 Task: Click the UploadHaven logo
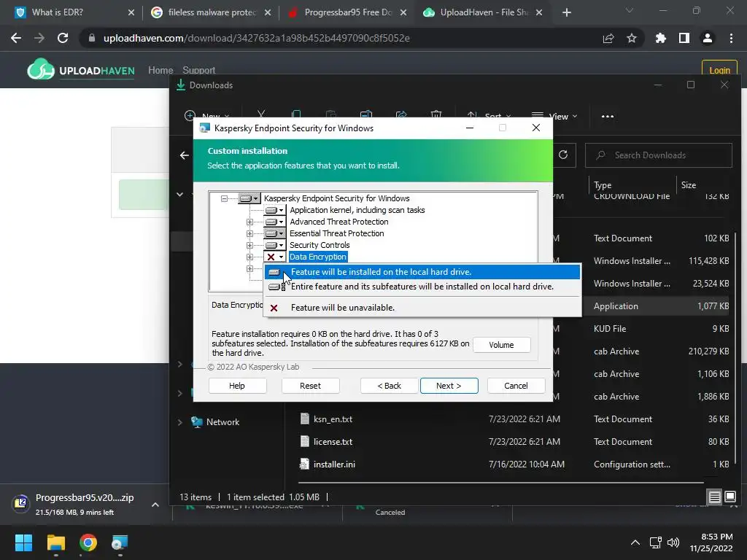[81, 70]
